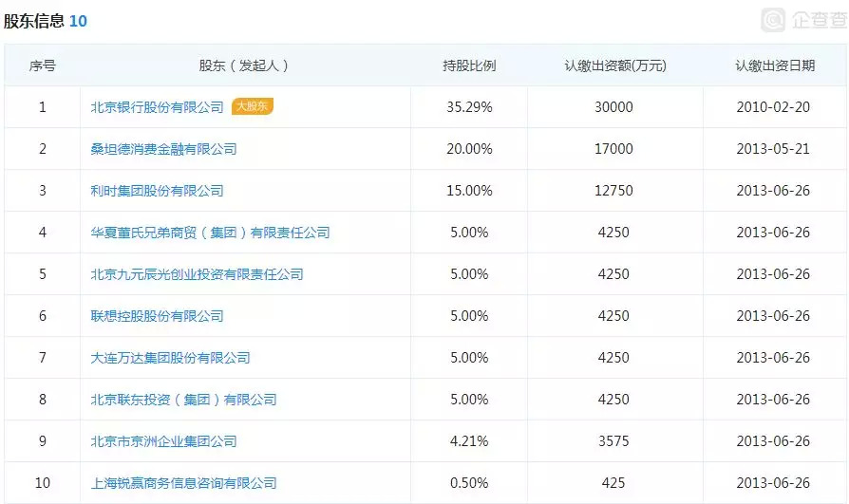Click 北京市京洲企业集团公司 link

[x=163, y=441]
